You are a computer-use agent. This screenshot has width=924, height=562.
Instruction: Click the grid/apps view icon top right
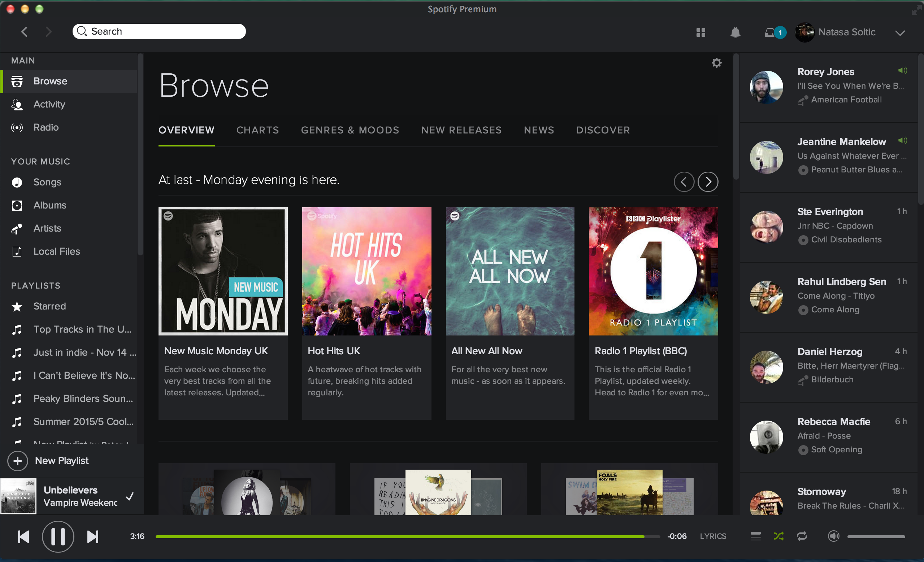click(x=700, y=32)
